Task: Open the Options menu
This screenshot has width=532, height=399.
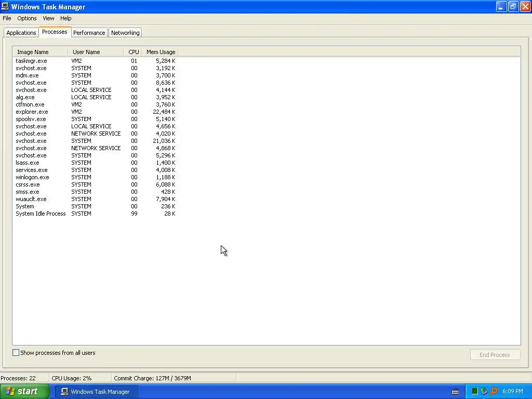Action: pyautogui.click(x=27, y=18)
